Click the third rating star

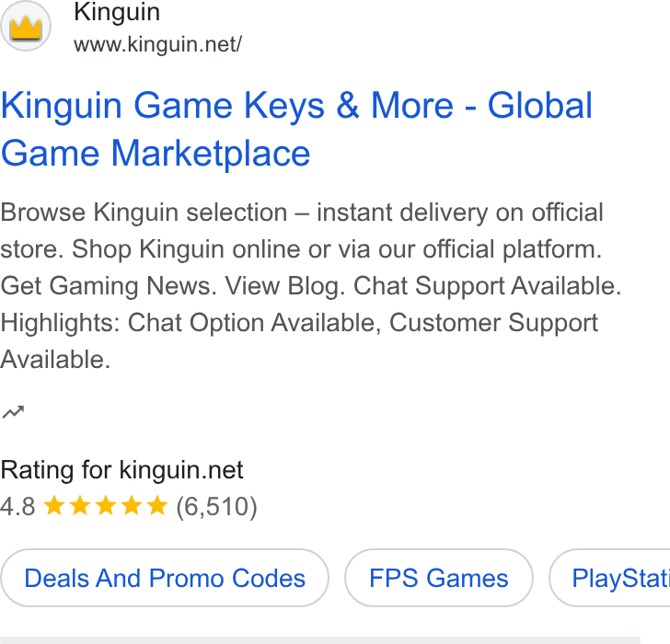(x=106, y=506)
